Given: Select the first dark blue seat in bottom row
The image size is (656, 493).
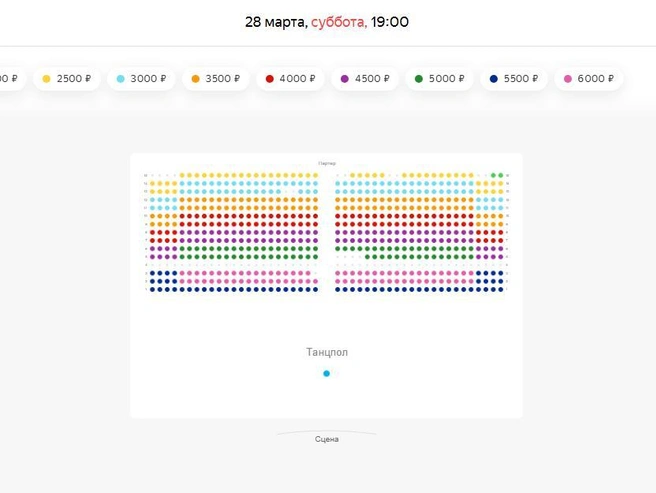Looking at the screenshot, I should tap(152, 290).
